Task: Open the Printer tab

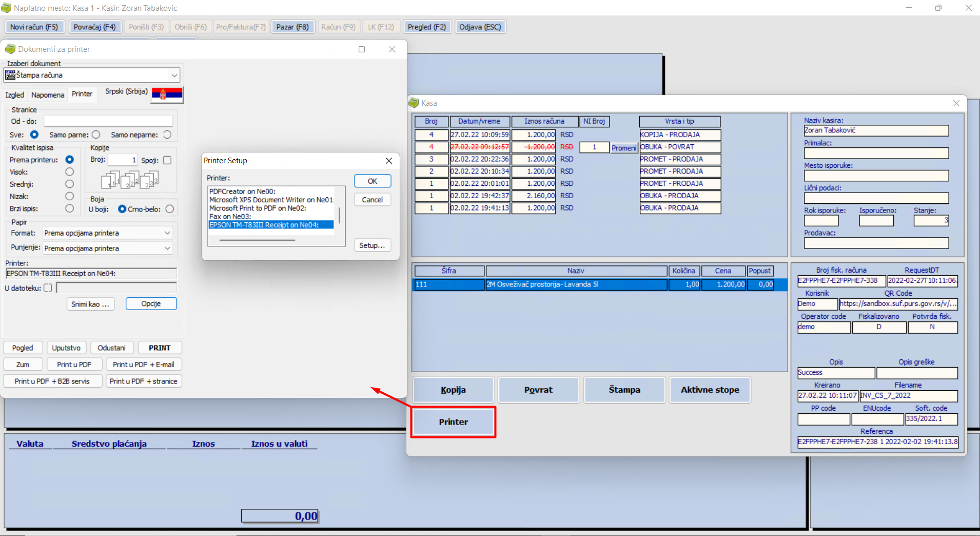Action: [82, 94]
